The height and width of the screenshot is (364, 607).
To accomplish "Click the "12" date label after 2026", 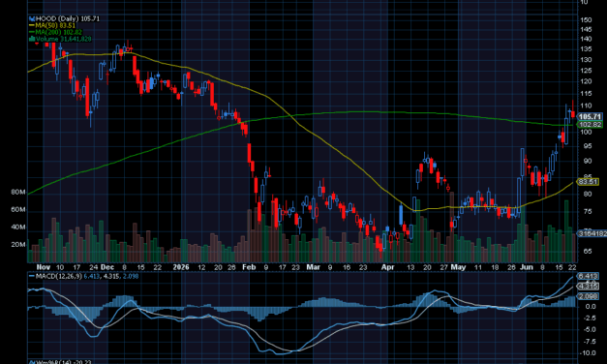I will 201,267.
